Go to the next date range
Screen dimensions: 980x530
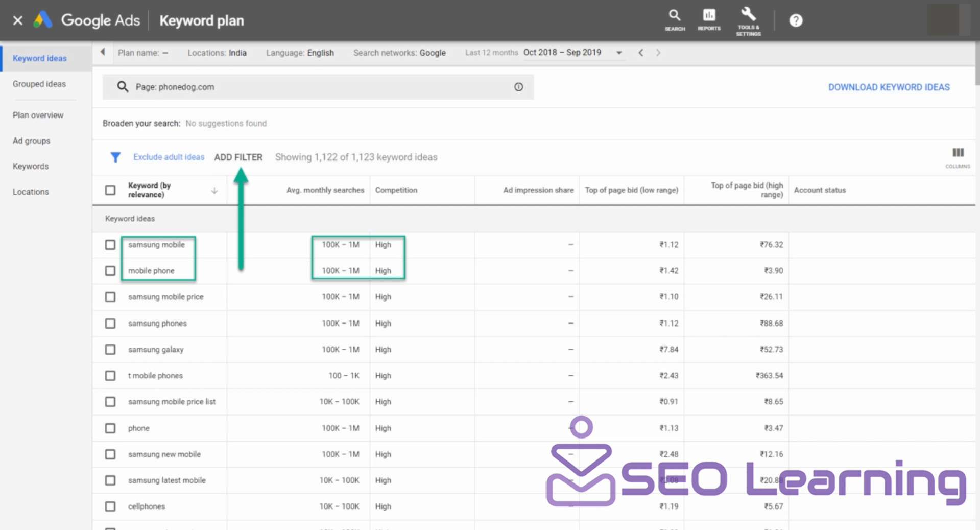click(658, 53)
